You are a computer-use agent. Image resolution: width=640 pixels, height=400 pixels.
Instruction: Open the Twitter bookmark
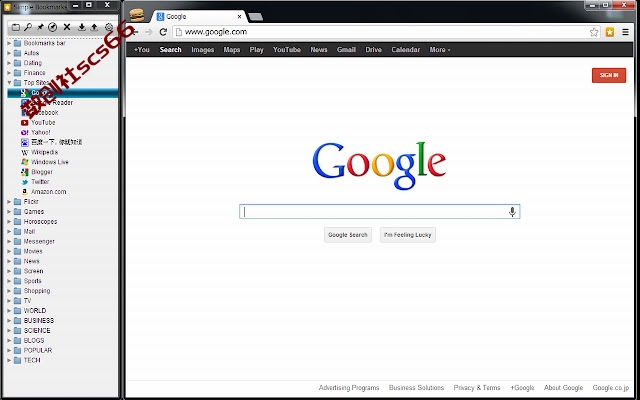pos(35,182)
